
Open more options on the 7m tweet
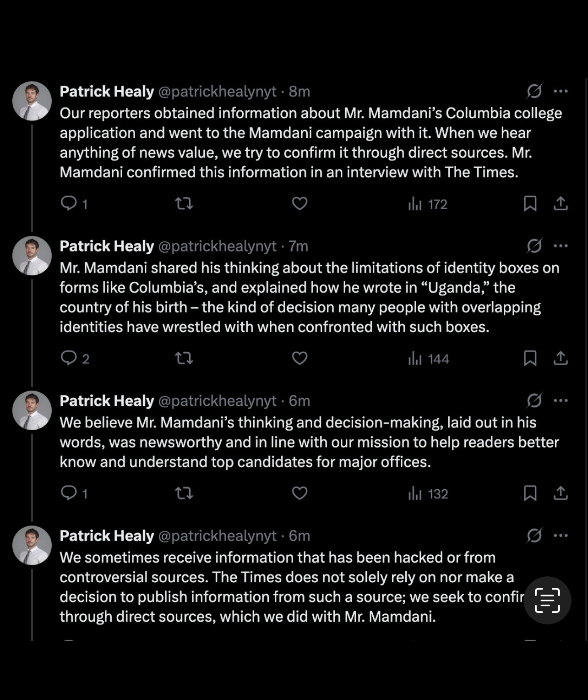click(x=561, y=246)
